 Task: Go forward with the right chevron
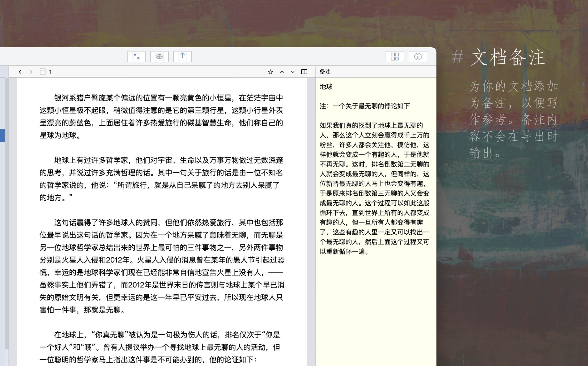tap(31, 72)
